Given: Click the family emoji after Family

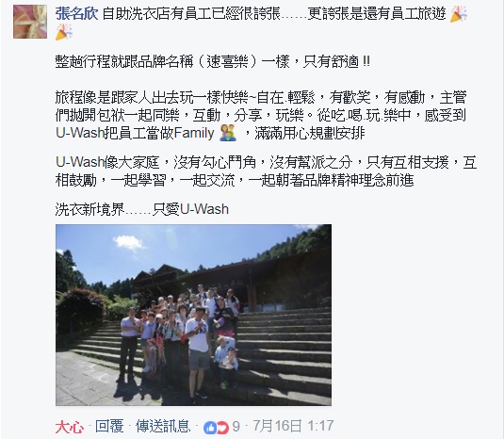Looking at the screenshot, I should [x=228, y=133].
